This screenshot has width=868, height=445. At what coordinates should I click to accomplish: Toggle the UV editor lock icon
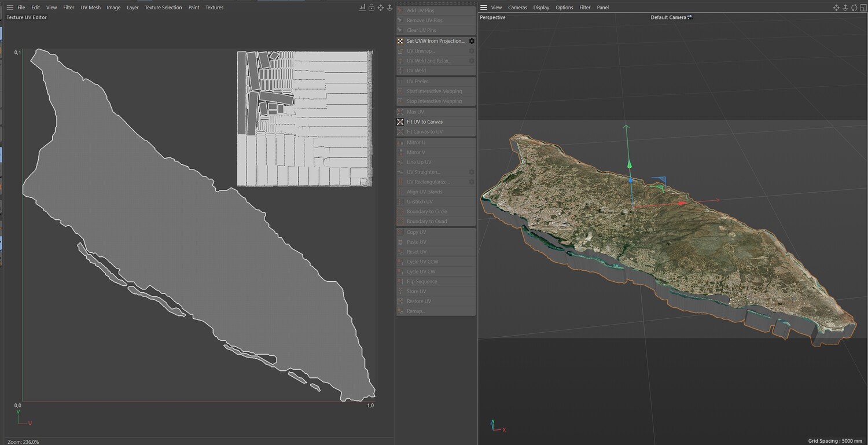coord(372,8)
